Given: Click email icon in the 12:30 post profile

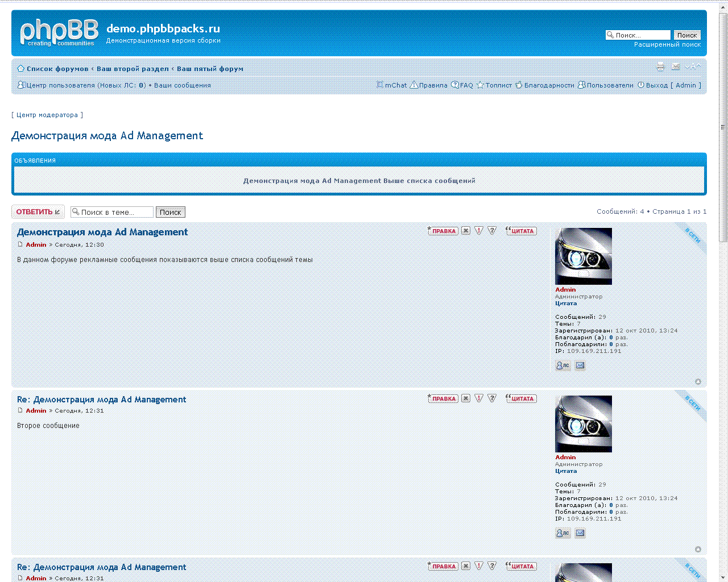Looking at the screenshot, I should (x=580, y=365).
